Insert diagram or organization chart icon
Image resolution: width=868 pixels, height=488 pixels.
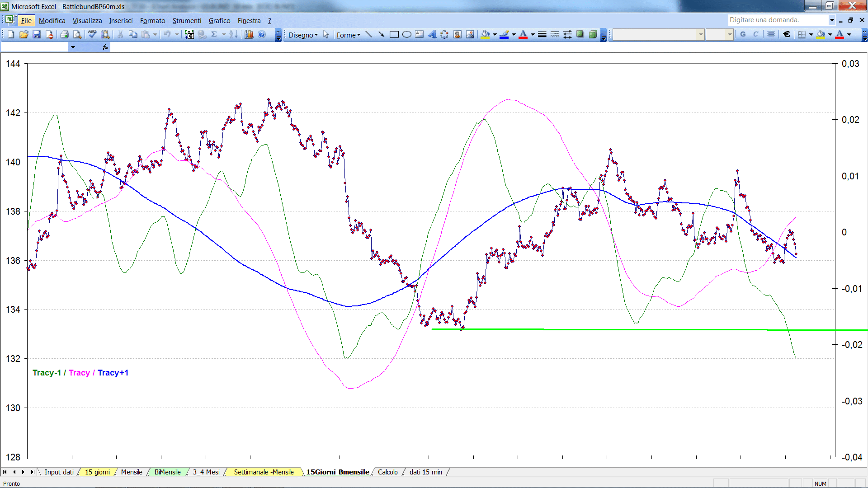444,34
